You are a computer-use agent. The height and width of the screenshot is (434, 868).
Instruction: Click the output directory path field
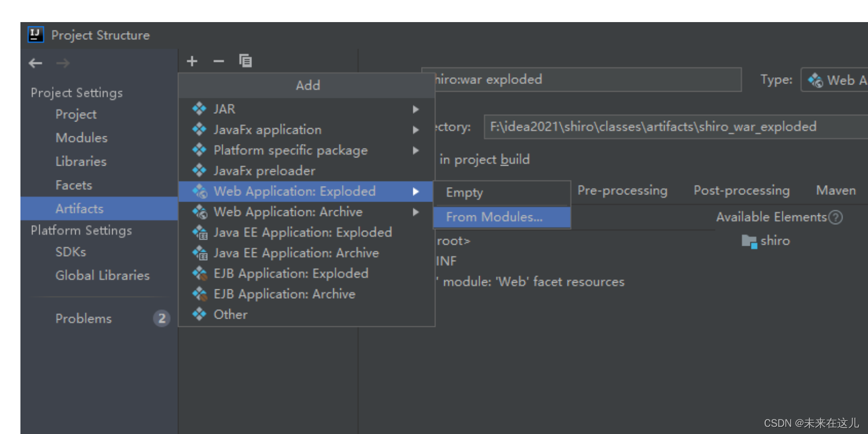(x=676, y=127)
